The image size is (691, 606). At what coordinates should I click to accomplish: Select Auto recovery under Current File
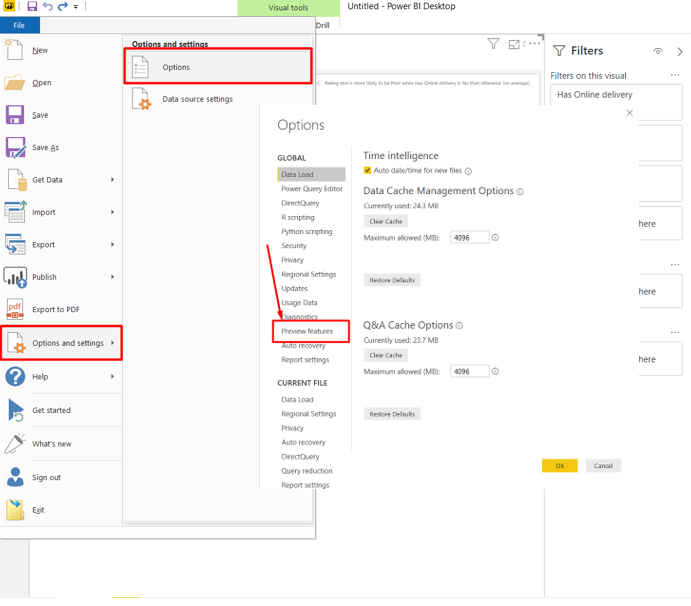[x=303, y=442]
